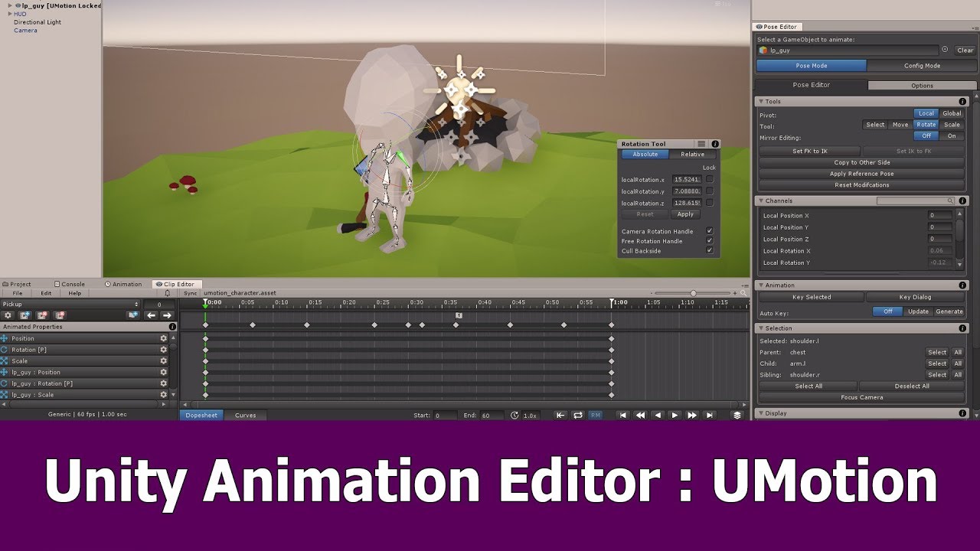Open the Rotation Tool hamburger menu

[701, 144]
